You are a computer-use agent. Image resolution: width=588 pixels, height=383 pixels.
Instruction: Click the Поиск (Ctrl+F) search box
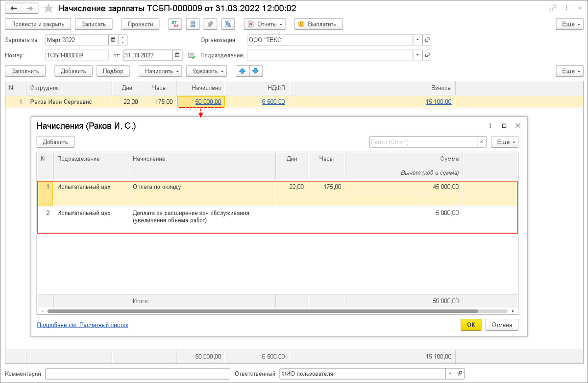tap(423, 142)
